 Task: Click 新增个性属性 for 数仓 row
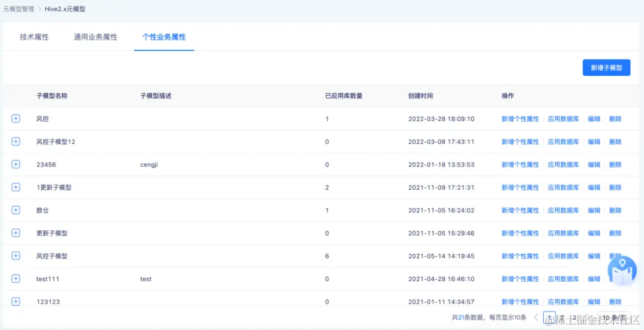pyautogui.click(x=520, y=210)
